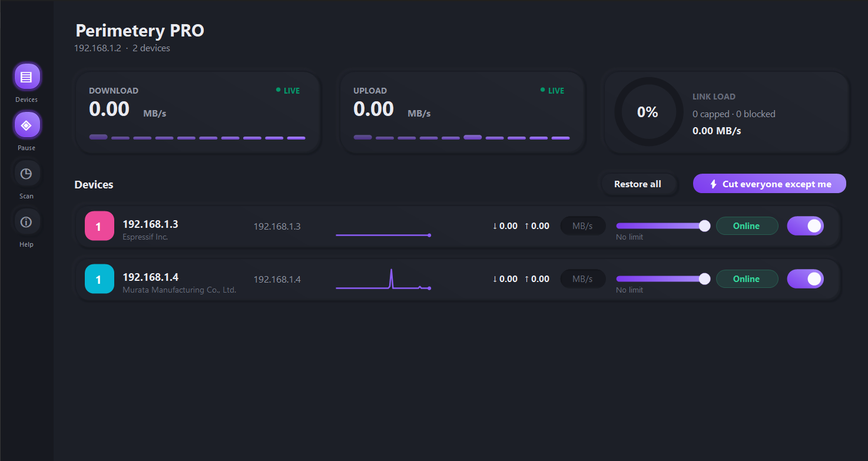Click the No limit label for 192.168.1.4
Viewport: 868px width, 461px height.
tap(630, 290)
